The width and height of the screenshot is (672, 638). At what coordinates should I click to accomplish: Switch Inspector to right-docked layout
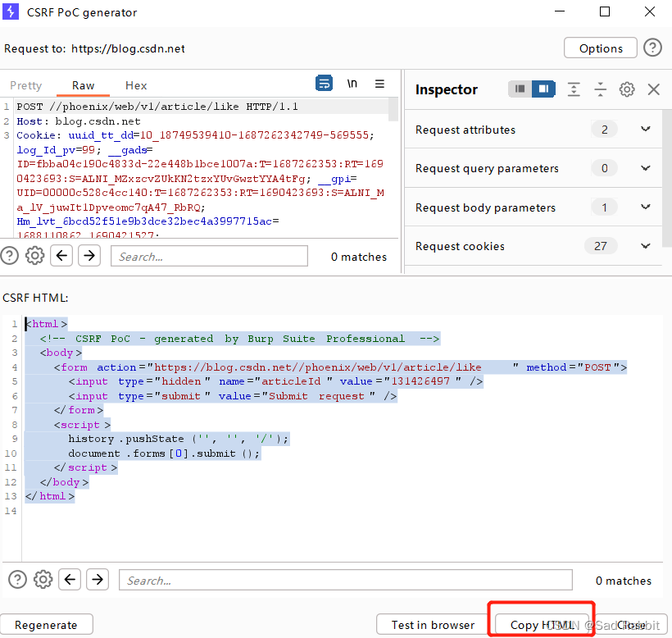pyautogui.click(x=543, y=89)
